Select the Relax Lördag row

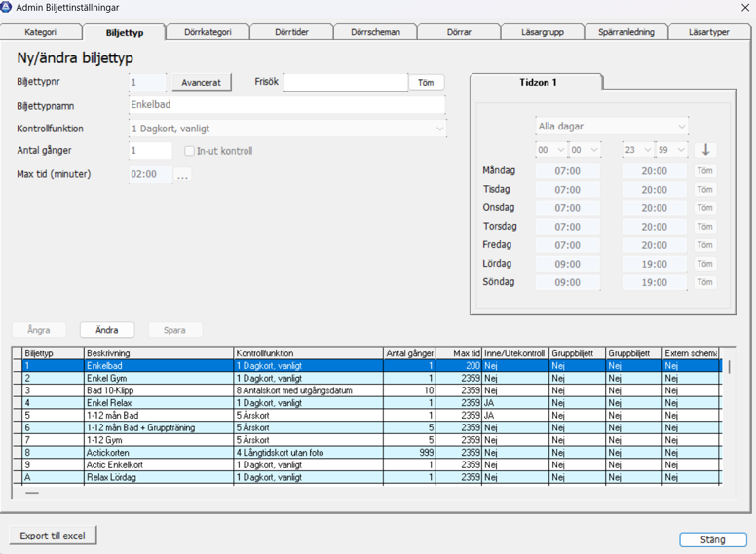click(366, 477)
